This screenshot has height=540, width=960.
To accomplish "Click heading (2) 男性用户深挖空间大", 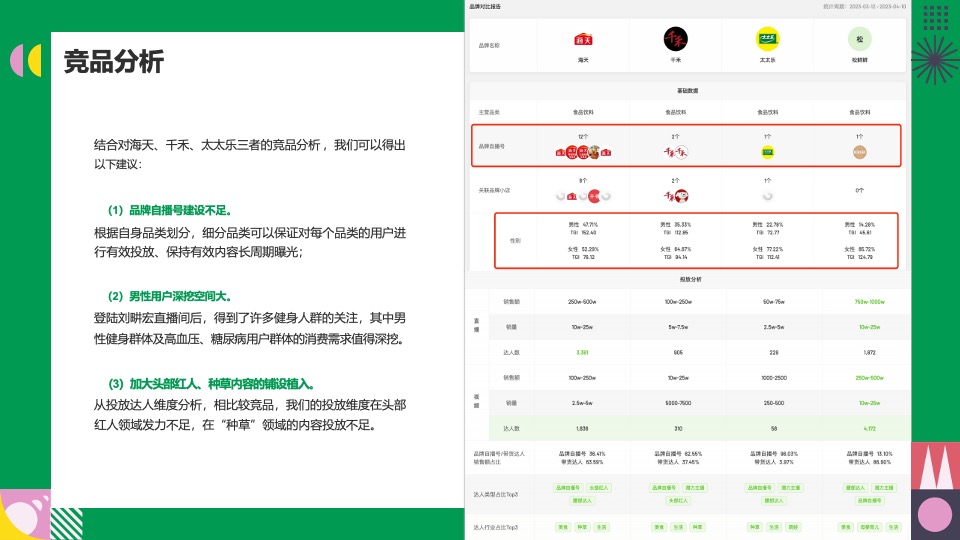I will 170,296.
